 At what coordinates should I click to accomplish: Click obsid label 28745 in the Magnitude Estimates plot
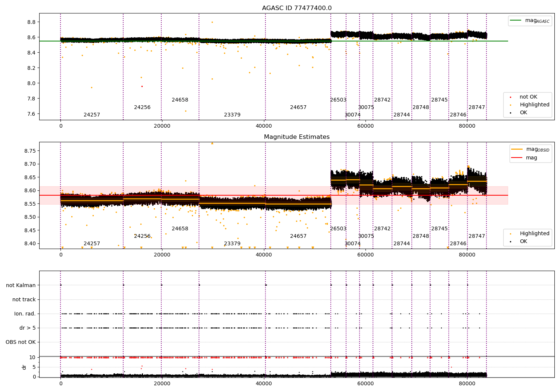tap(439, 229)
